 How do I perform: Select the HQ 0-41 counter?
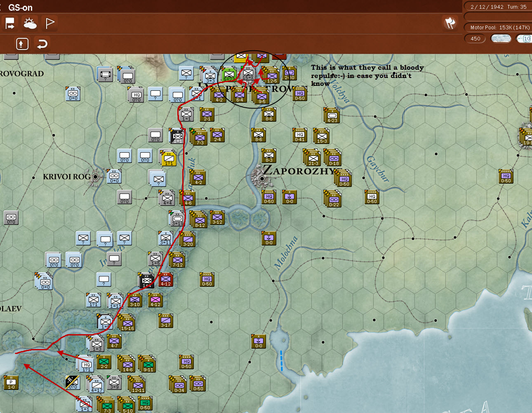(x=300, y=135)
